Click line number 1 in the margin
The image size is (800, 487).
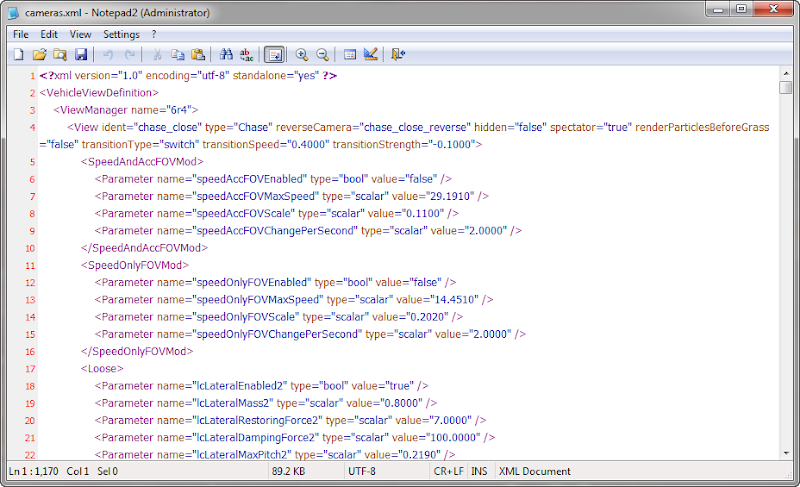click(x=32, y=76)
